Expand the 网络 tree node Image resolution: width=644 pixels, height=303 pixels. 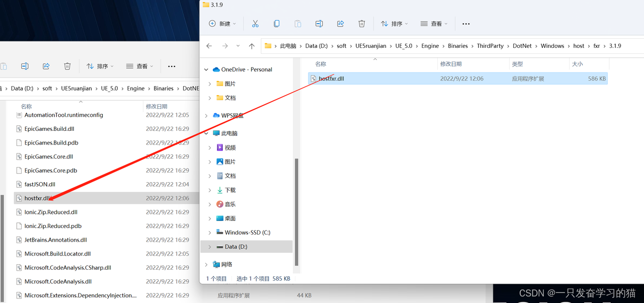point(206,264)
